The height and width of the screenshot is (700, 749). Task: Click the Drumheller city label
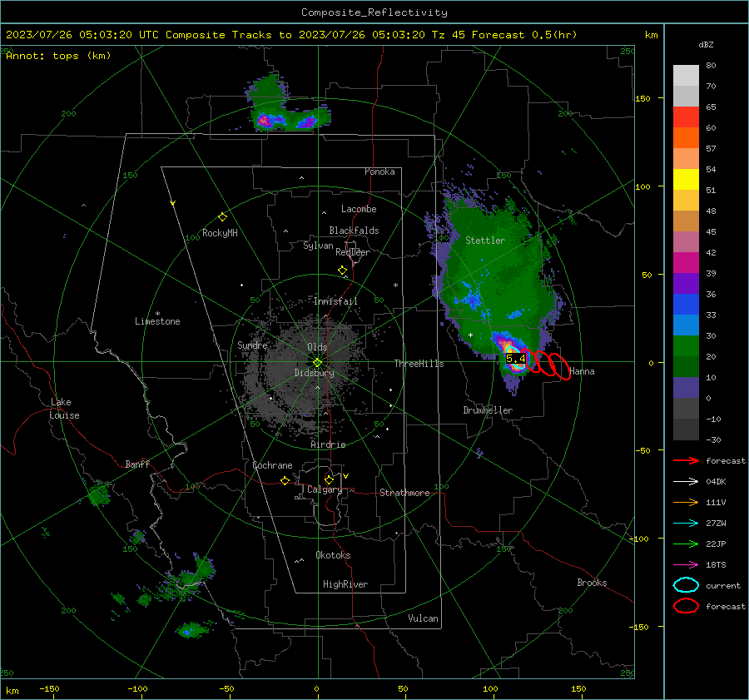[488, 410]
